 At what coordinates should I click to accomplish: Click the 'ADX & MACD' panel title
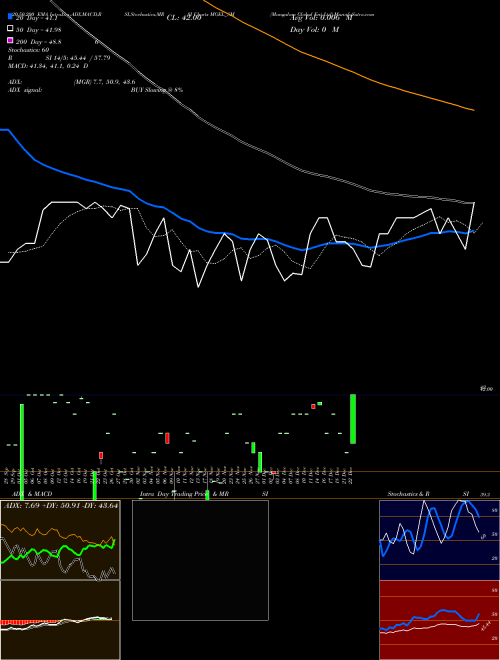point(32,494)
